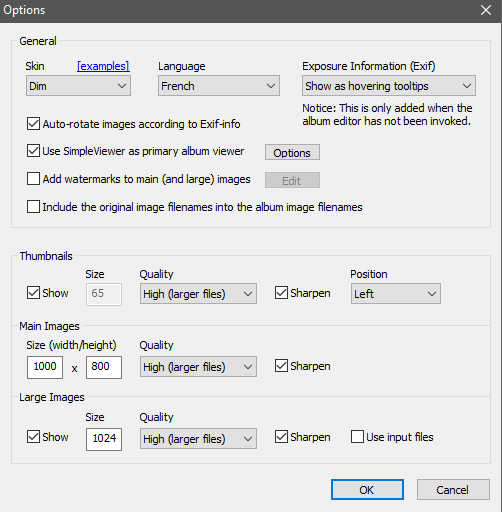Open the SimpleViewer Options button
The height and width of the screenshot is (512, 502).
(292, 152)
